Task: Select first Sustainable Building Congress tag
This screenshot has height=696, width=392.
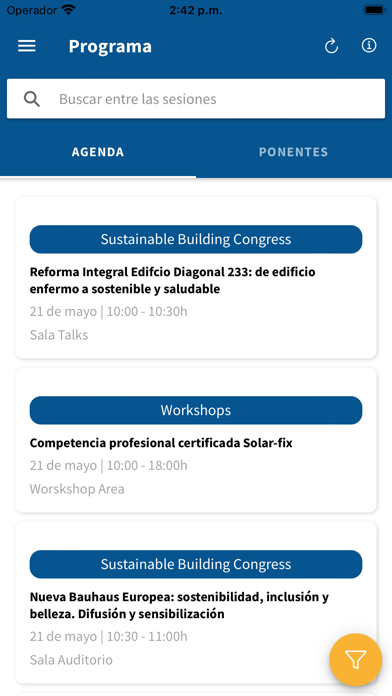Action: [196, 239]
